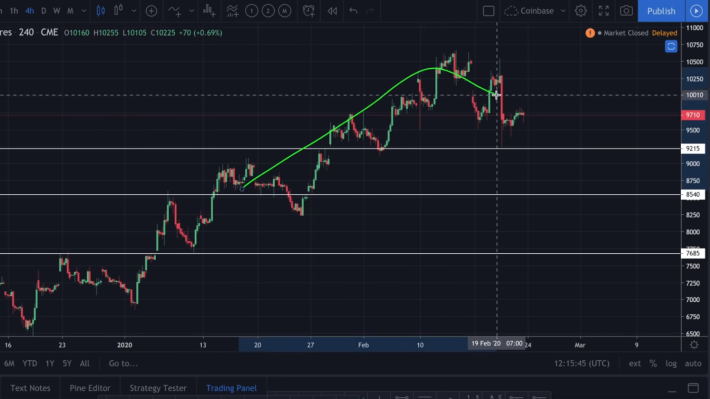This screenshot has height=399, width=710.
Task: Open time axis settings gear icon
Action: [x=694, y=345]
